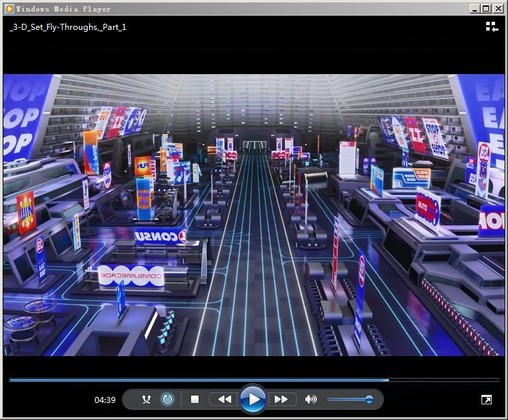Click the video title _3-D_Set_Fly-Throughs,_Part_1
This screenshot has width=508, height=420.
pos(68,27)
